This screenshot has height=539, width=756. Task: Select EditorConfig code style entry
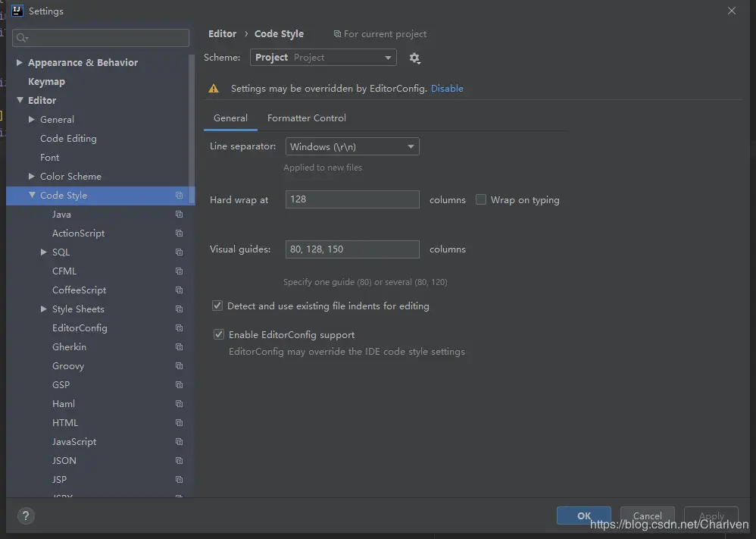pos(80,328)
